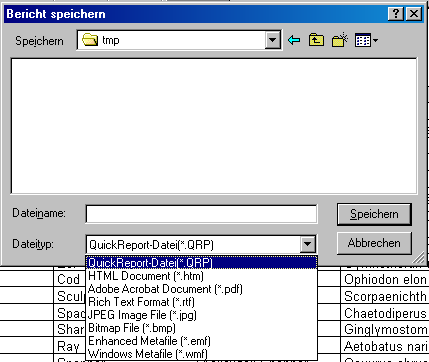
Task: Click inside the empty file list area
Action: 214,126
